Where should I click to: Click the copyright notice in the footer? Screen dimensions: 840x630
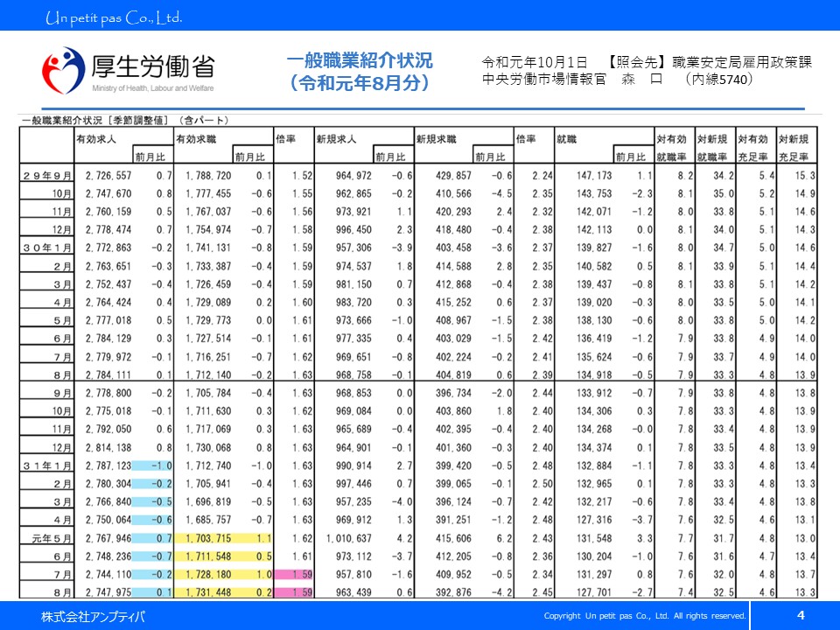point(645,616)
